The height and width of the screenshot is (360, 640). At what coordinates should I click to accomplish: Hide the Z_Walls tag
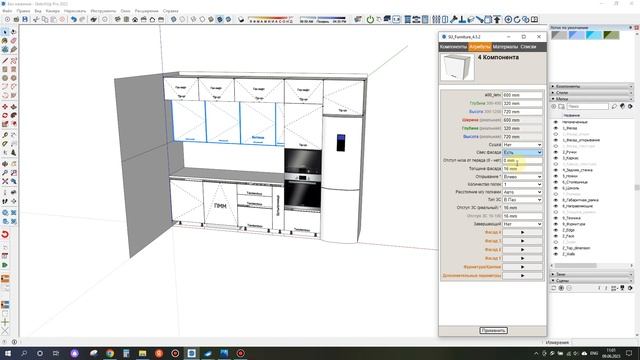click(556, 254)
